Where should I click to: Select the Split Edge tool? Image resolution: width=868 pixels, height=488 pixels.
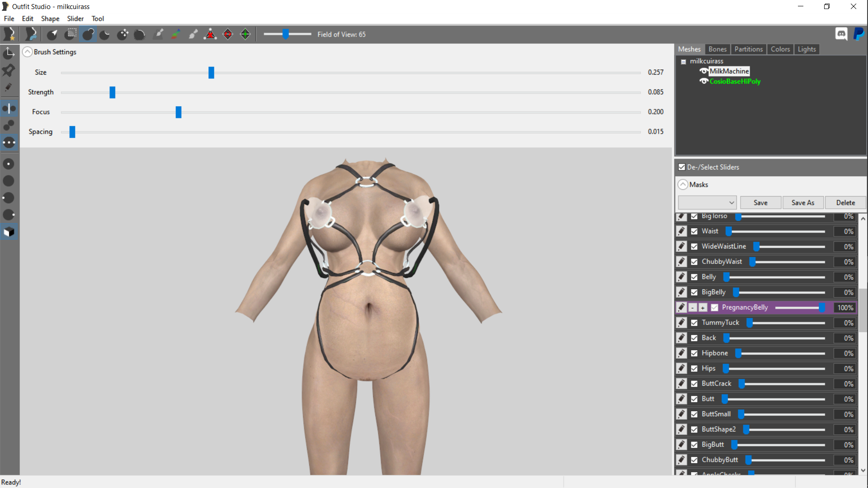245,34
